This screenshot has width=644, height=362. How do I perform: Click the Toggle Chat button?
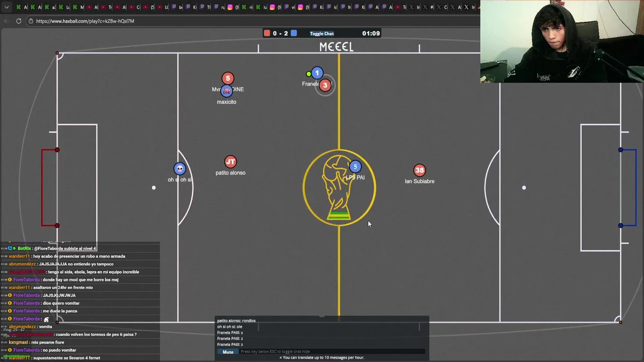(321, 34)
